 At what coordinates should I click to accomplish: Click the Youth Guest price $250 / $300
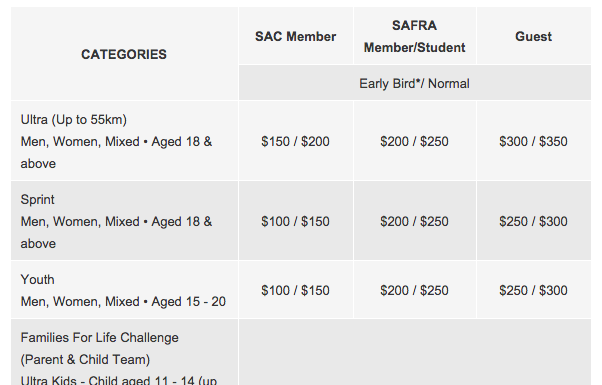[533, 291]
